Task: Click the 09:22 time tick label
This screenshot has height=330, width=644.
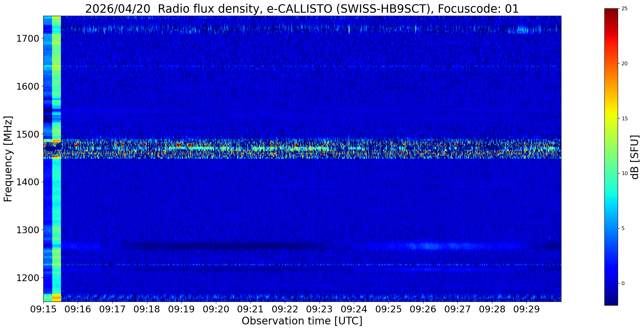Action: (285, 309)
